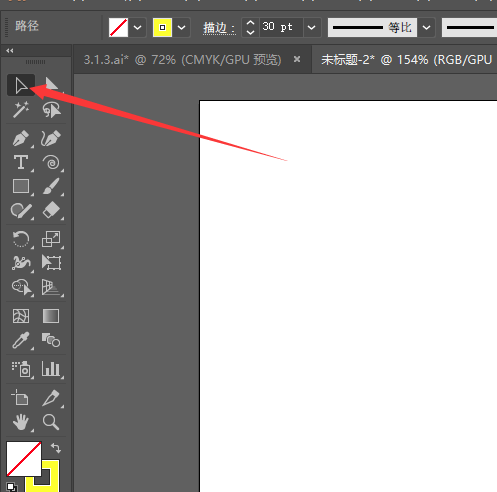This screenshot has height=492, width=497.
Task: Select the Artboard tool
Action: (21, 397)
